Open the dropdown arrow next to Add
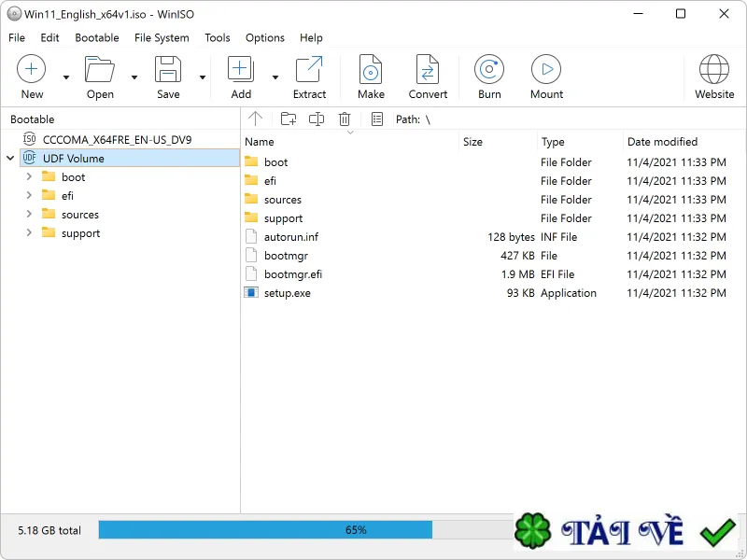The height and width of the screenshot is (560, 747). pos(275,77)
